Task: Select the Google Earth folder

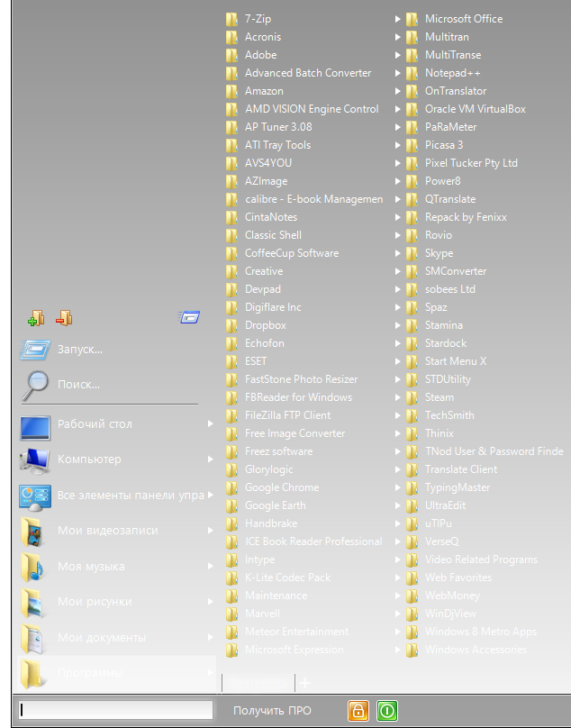Action: tap(276, 505)
